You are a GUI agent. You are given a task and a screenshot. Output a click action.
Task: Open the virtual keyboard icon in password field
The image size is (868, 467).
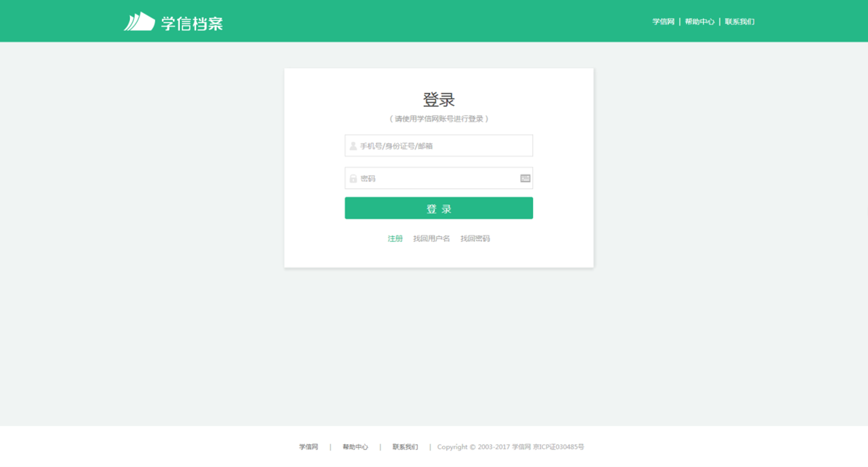[525, 178]
